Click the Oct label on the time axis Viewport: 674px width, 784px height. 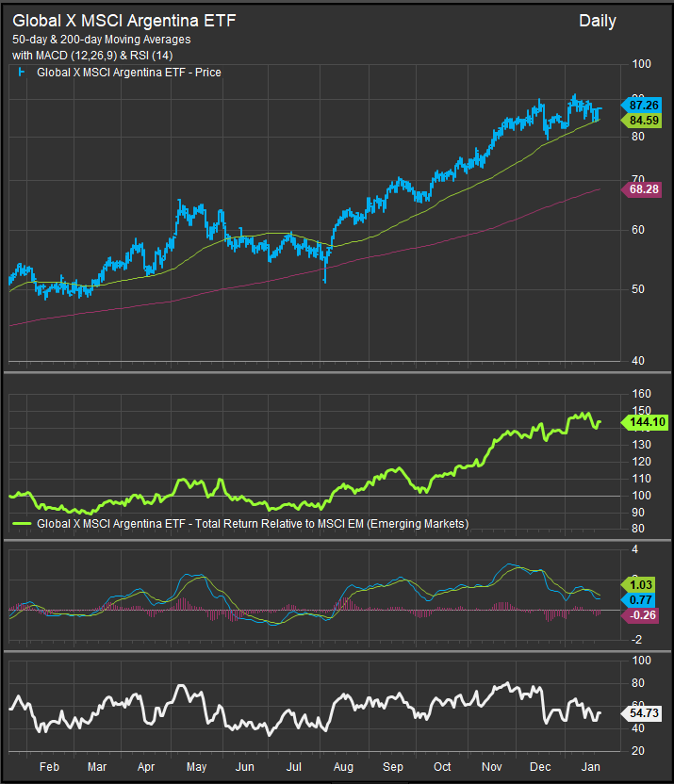[x=442, y=767]
